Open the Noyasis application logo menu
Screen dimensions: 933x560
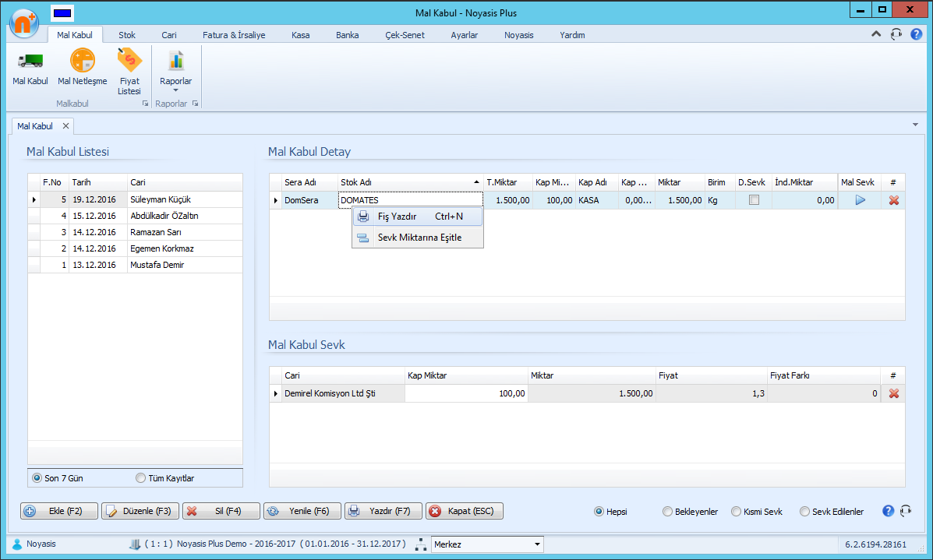point(24,24)
